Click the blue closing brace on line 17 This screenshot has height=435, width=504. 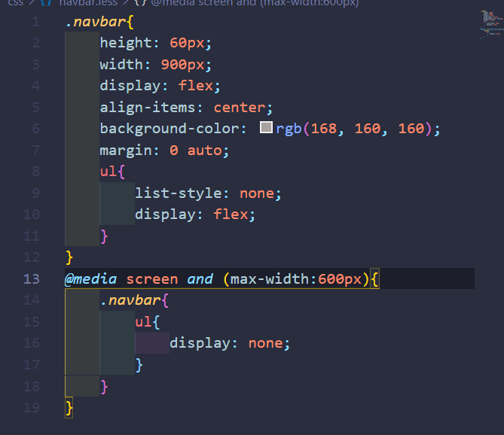[139, 365]
